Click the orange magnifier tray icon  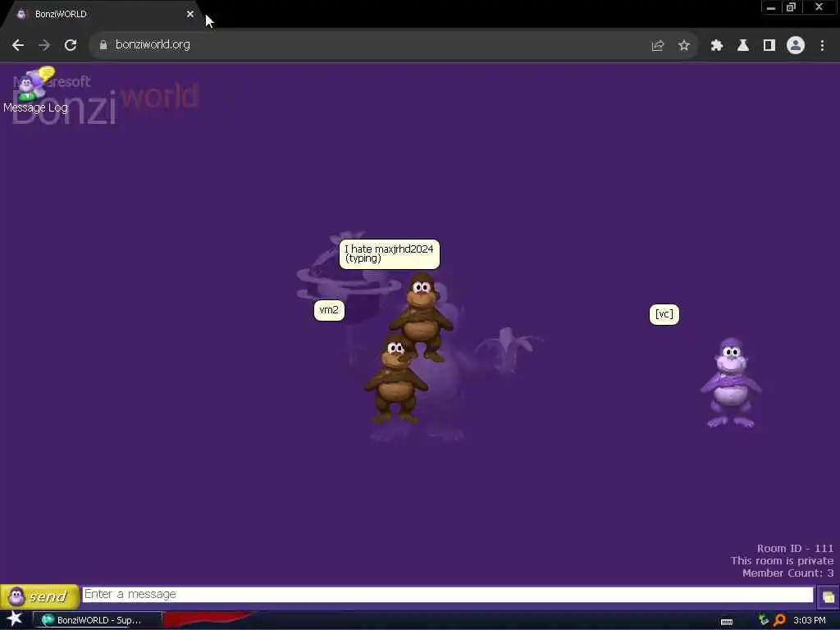pos(779,620)
